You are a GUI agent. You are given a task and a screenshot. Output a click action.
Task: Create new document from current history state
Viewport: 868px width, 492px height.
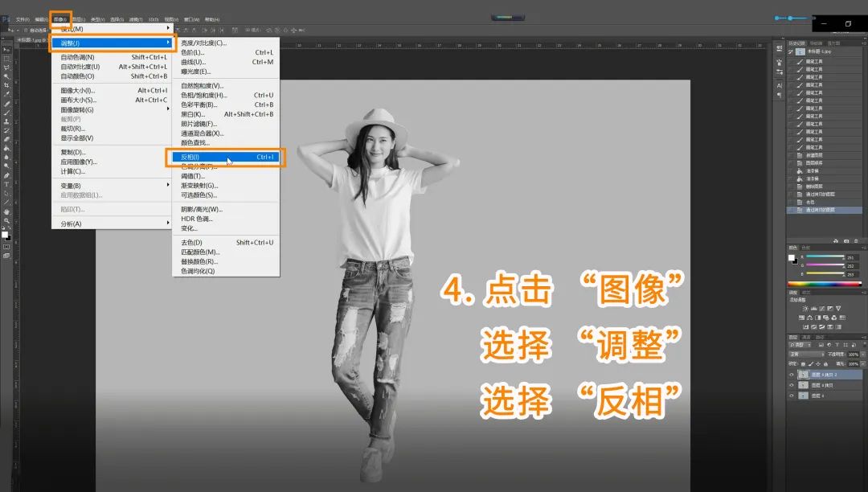coord(835,240)
